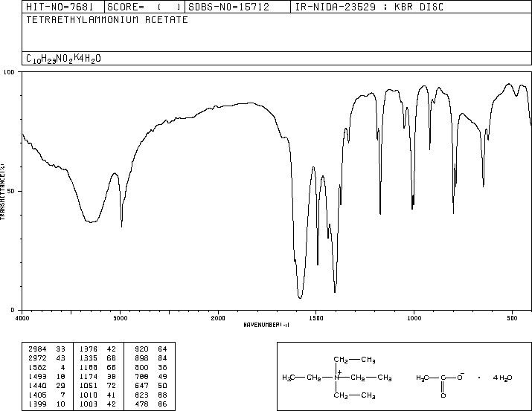Click the transmittance value 7 beside 1405
Viewport: 532px width, 411px height.
(x=63, y=395)
